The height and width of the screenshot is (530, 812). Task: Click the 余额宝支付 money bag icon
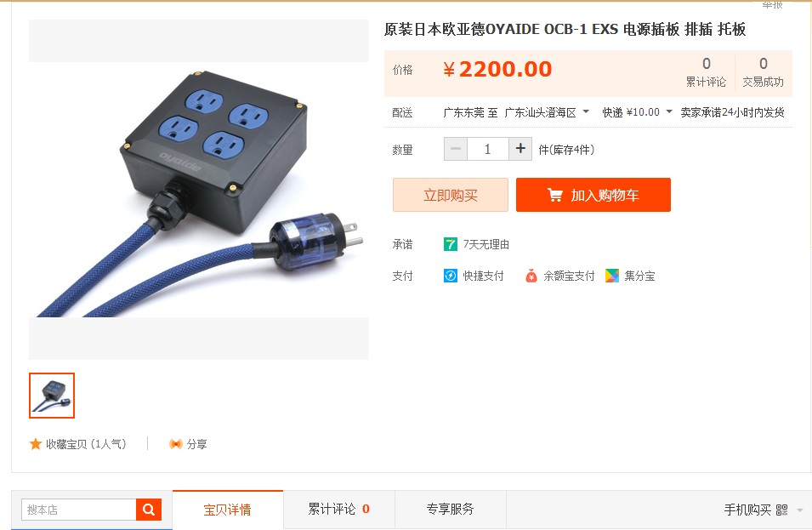point(531,276)
